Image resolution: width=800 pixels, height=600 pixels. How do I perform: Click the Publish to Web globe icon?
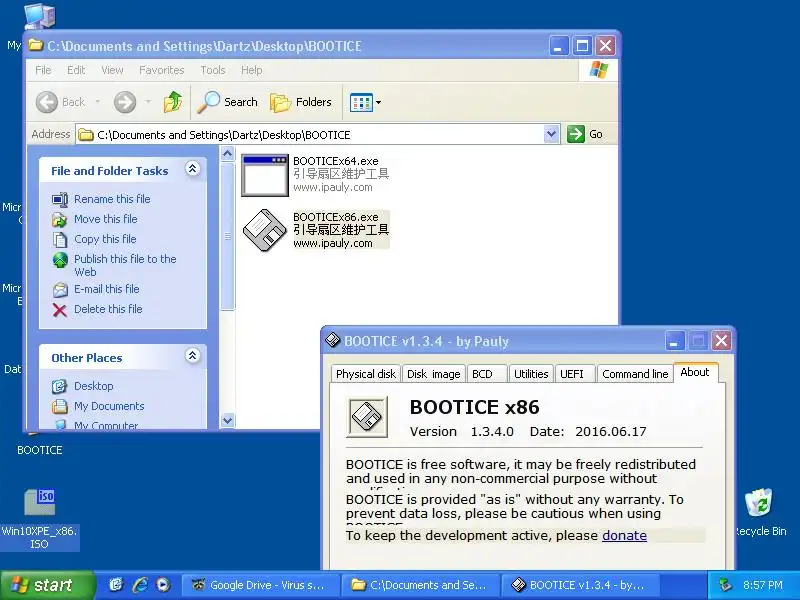point(60,260)
